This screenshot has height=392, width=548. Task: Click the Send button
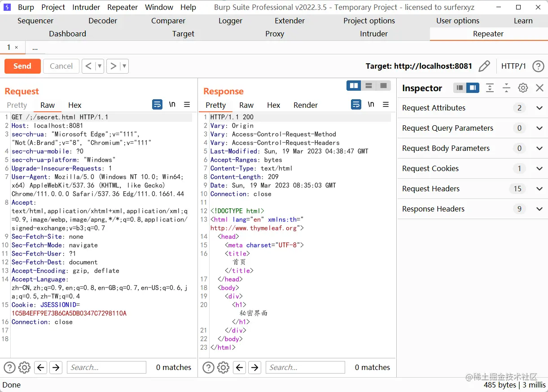point(22,66)
